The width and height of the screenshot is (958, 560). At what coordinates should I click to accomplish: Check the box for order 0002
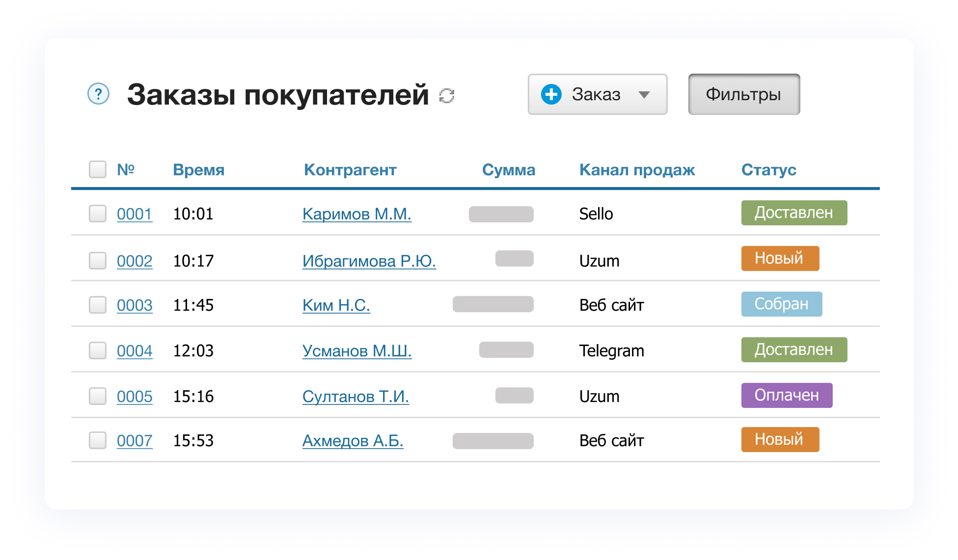98,261
